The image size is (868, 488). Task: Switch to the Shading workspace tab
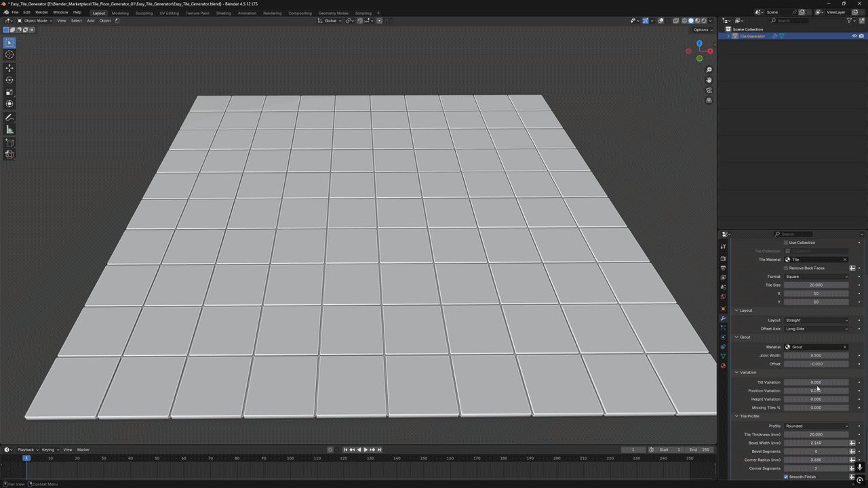(223, 13)
